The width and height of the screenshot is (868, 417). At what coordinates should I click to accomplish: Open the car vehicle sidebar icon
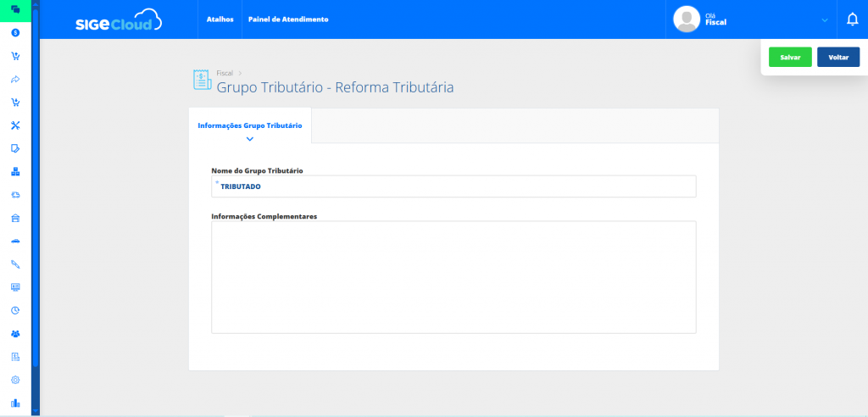pyautogui.click(x=15, y=241)
